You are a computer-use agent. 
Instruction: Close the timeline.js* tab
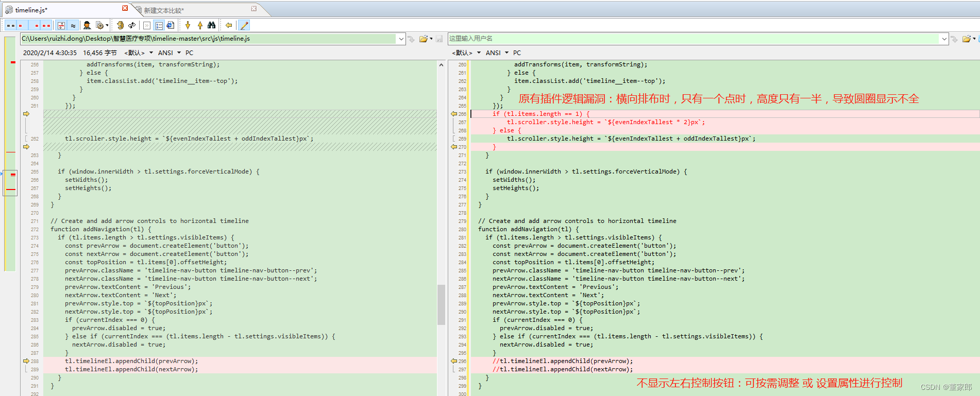[x=125, y=8]
